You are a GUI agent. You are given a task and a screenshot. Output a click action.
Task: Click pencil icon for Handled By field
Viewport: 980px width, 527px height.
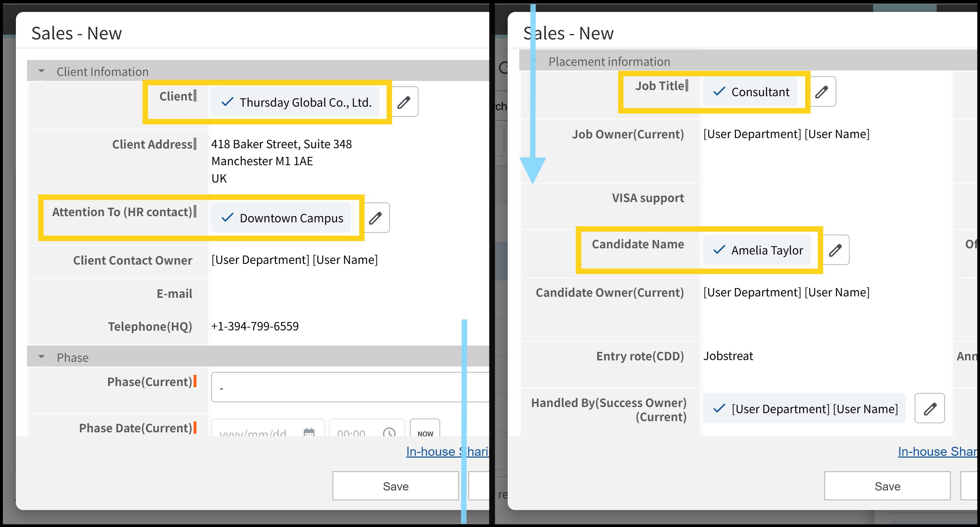click(930, 408)
